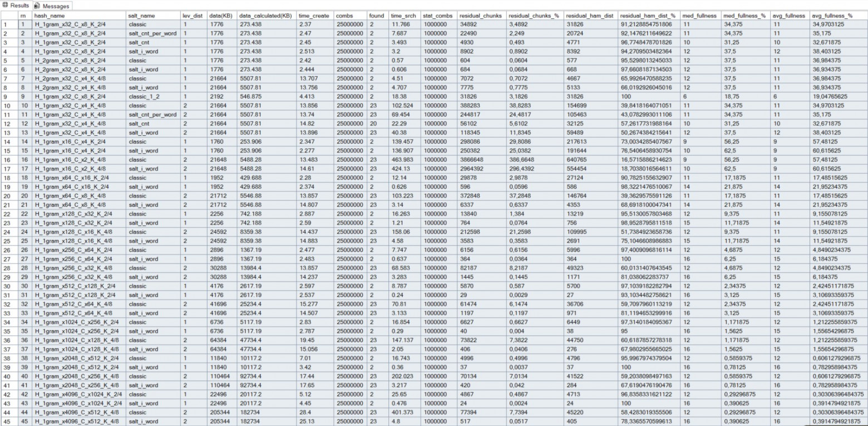Select the rn column header
868x426 pixels.
(23, 16)
